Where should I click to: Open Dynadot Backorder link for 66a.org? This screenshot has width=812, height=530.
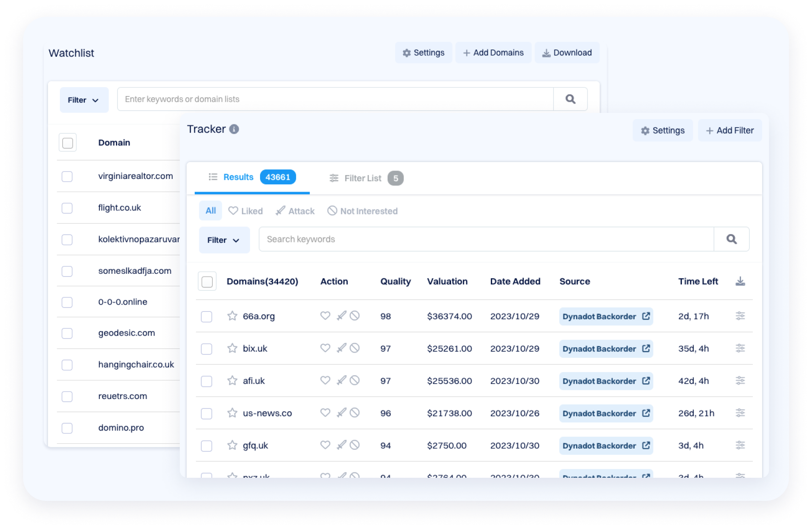(606, 316)
